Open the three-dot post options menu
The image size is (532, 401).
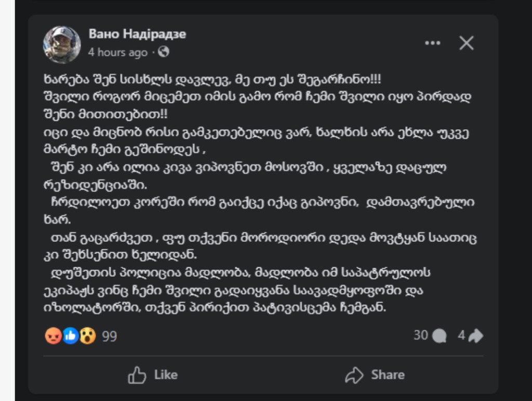click(x=433, y=43)
